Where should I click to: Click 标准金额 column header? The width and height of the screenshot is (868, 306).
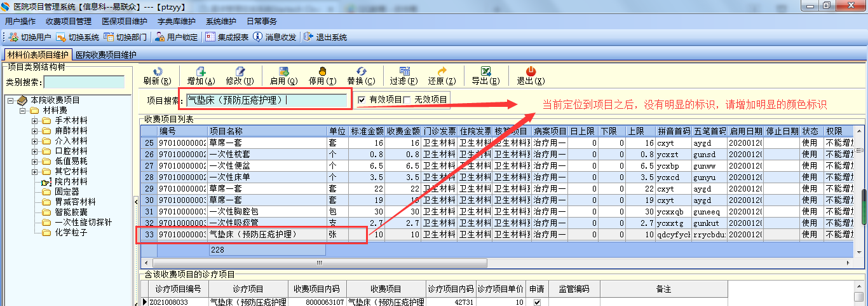point(367,130)
